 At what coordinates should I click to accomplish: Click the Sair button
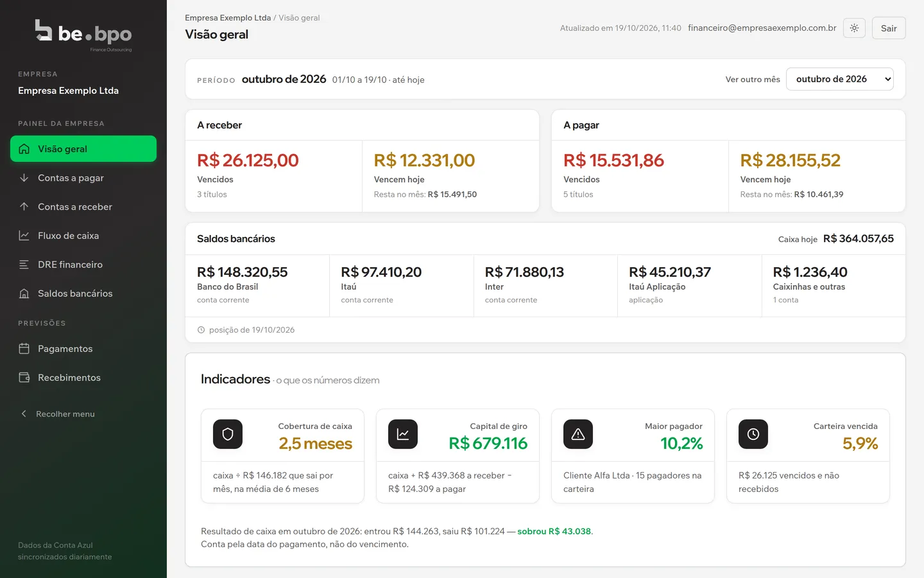click(x=889, y=28)
